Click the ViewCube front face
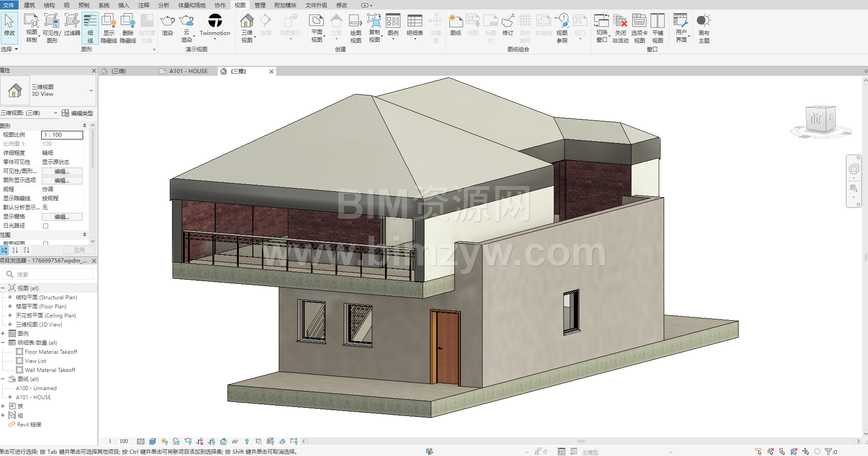 pos(816,119)
